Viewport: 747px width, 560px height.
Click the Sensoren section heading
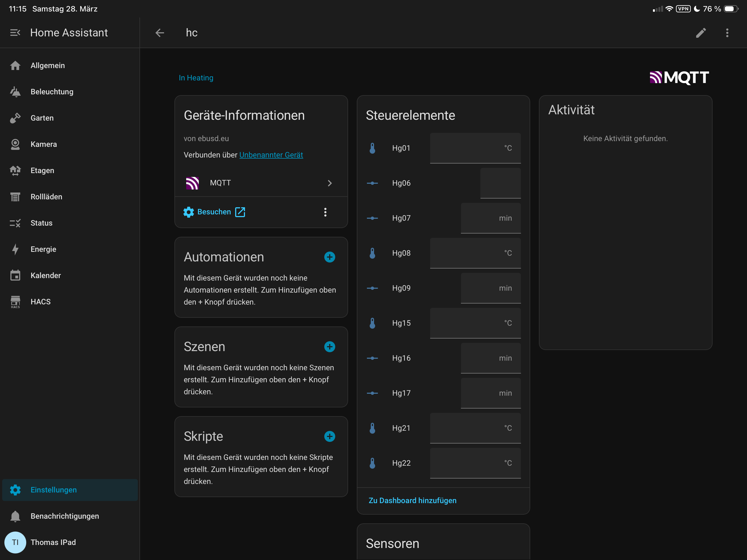point(392,543)
